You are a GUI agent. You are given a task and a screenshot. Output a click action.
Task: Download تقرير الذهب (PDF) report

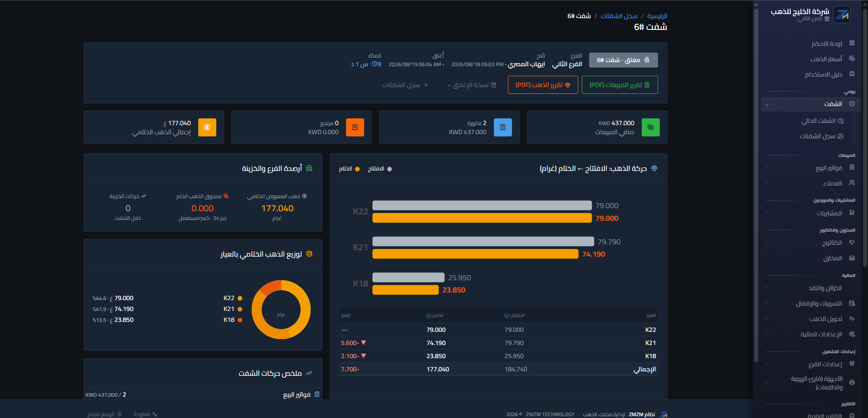[x=543, y=85]
